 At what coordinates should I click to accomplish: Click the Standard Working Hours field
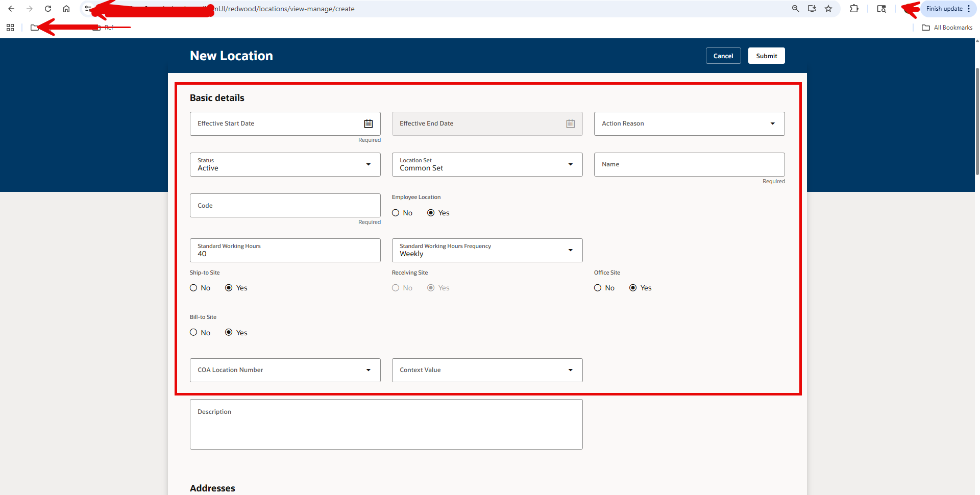[285, 250]
